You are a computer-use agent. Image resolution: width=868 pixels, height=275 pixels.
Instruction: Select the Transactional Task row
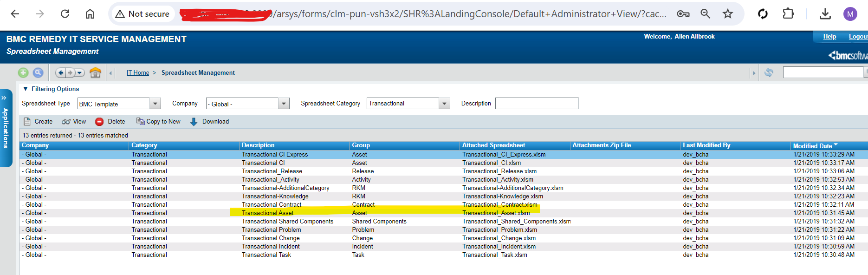pyautogui.click(x=444, y=255)
